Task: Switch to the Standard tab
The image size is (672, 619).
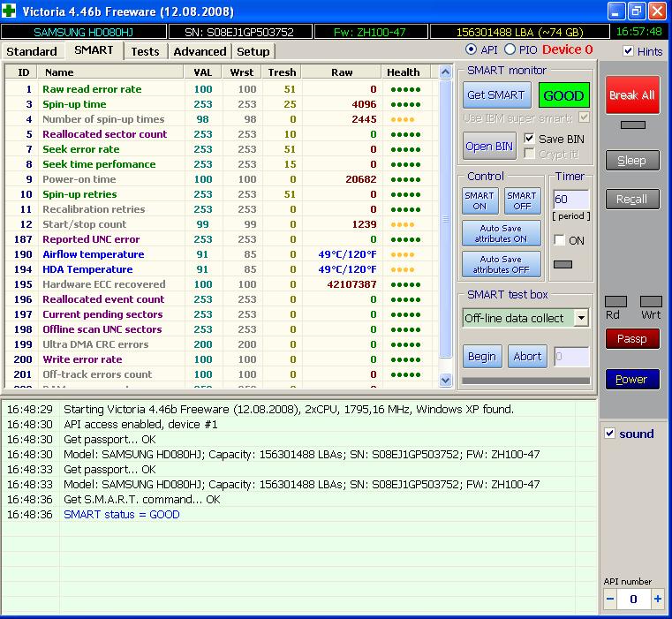Action: point(32,51)
